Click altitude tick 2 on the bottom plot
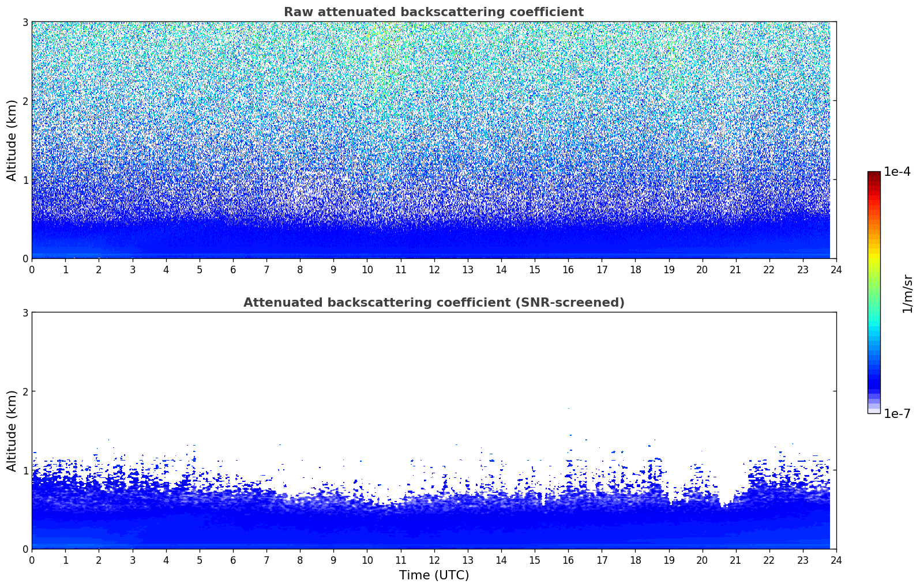 coord(25,391)
